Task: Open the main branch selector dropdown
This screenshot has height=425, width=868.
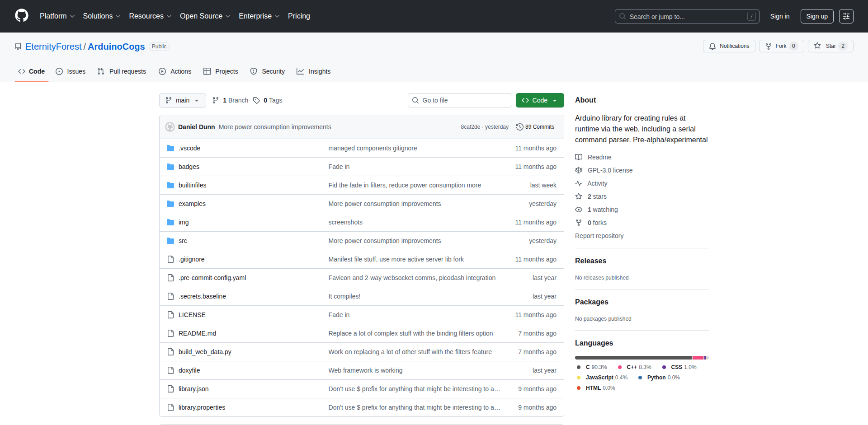Action: tap(183, 100)
